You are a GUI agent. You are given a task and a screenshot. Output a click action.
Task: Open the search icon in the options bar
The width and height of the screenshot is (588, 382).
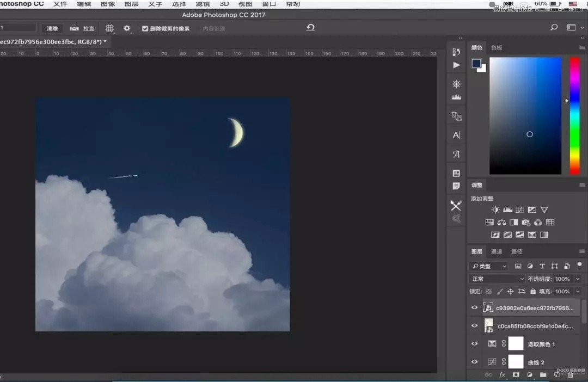[x=554, y=27]
